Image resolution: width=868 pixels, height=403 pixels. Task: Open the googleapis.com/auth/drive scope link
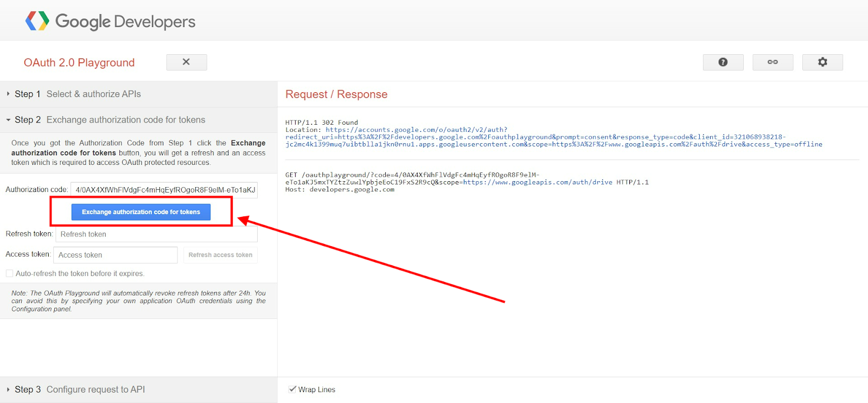[538, 182]
